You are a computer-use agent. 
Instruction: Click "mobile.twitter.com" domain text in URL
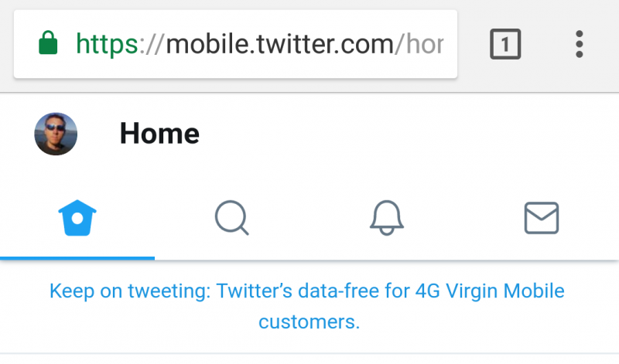tap(279, 44)
